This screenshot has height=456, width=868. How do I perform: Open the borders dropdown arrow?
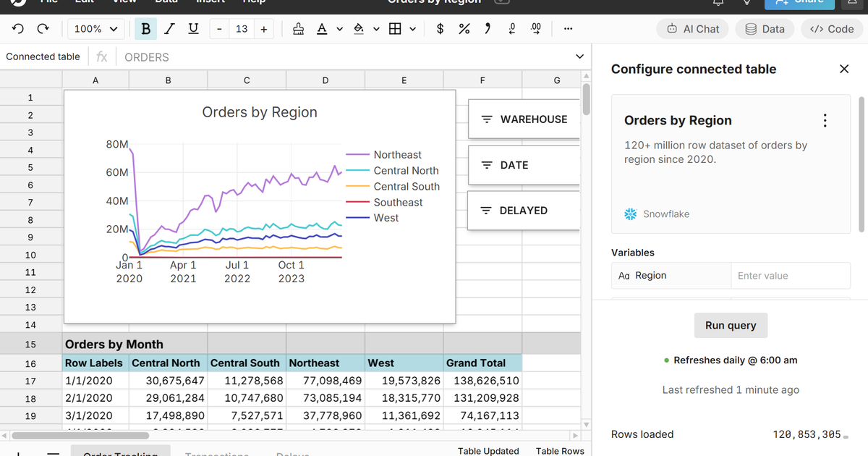(x=413, y=29)
